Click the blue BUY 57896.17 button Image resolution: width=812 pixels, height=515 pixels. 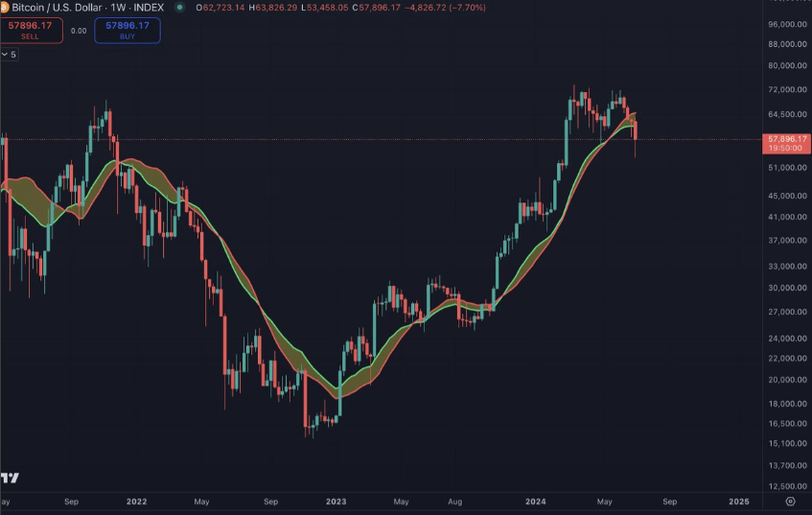coord(128,31)
